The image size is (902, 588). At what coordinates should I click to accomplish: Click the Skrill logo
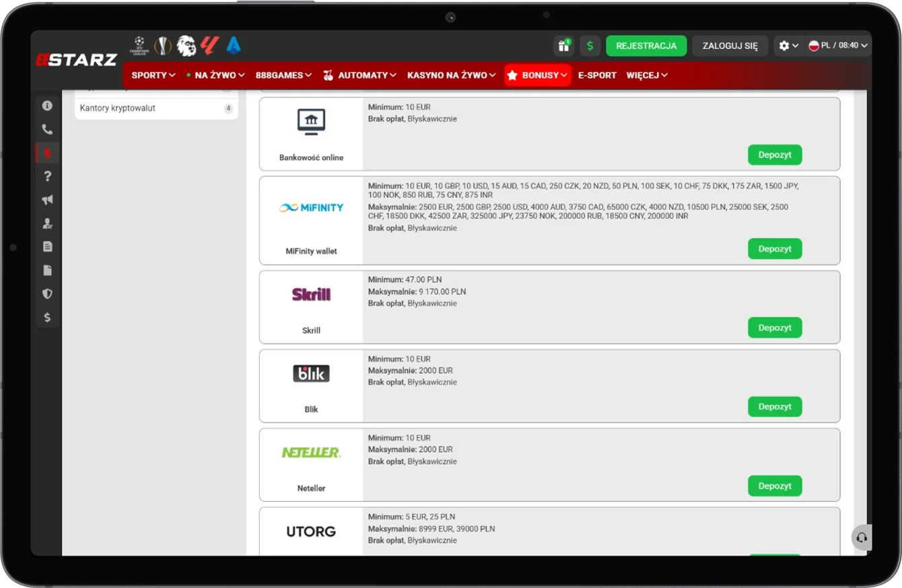coord(311,294)
